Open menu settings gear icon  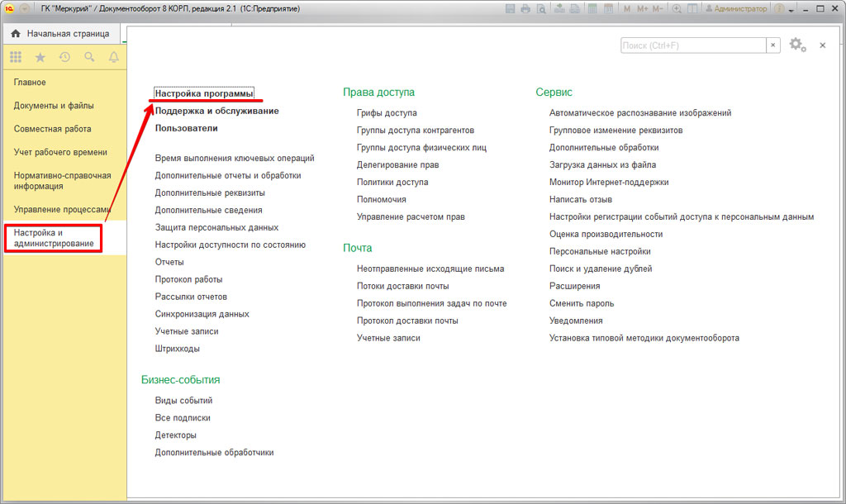(796, 45)
